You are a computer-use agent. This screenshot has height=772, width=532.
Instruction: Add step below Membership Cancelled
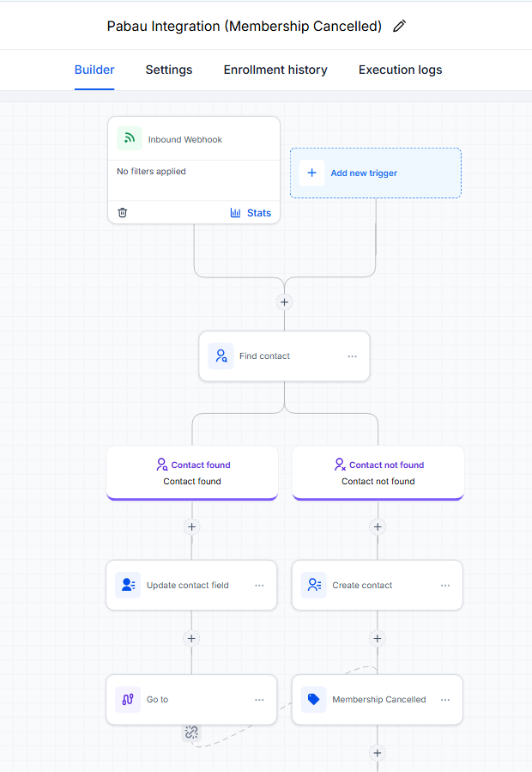pyautogui.click(x=378, y=753)
